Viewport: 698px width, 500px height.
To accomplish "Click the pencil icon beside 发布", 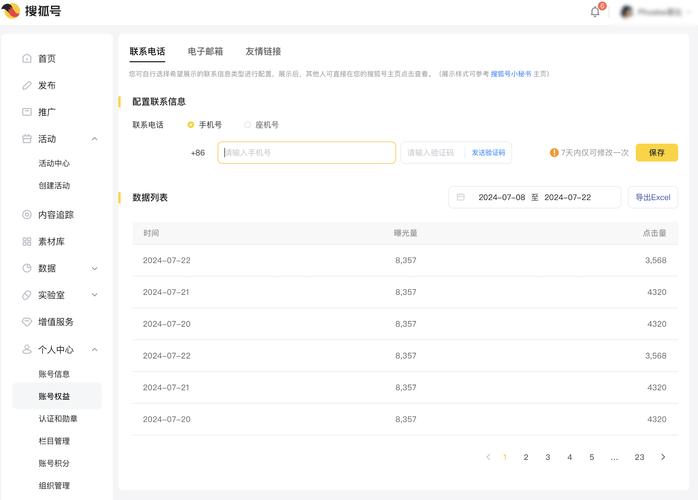I will pos(27,85).
